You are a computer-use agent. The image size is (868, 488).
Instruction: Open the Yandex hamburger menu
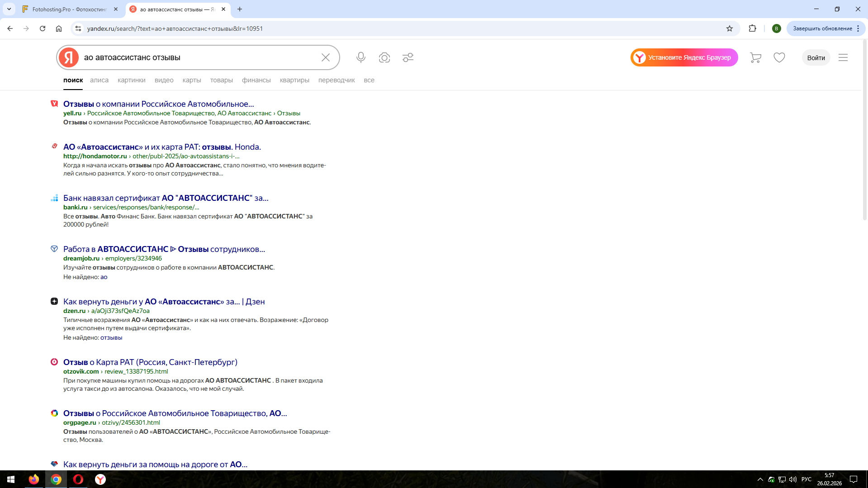(843, 57)
